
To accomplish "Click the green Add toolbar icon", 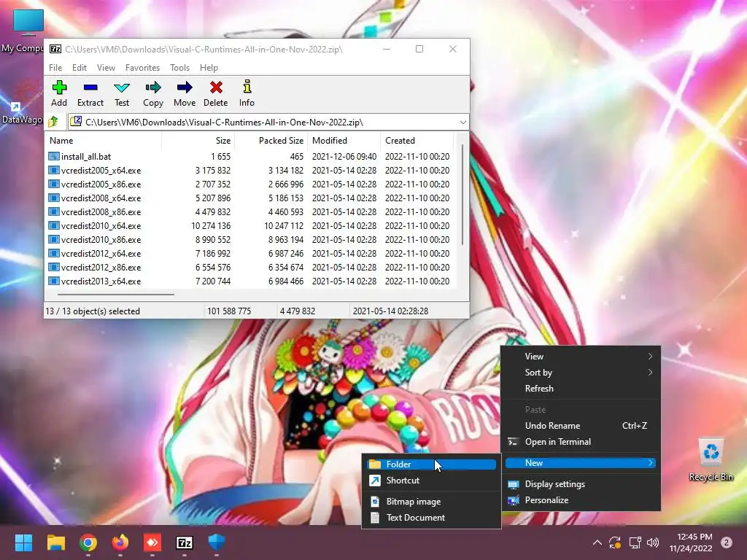I will point(59,87).
